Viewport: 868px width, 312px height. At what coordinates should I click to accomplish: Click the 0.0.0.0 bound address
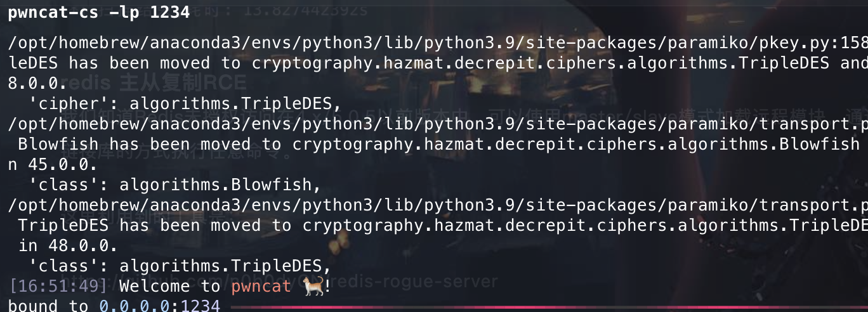click(135, 306)
